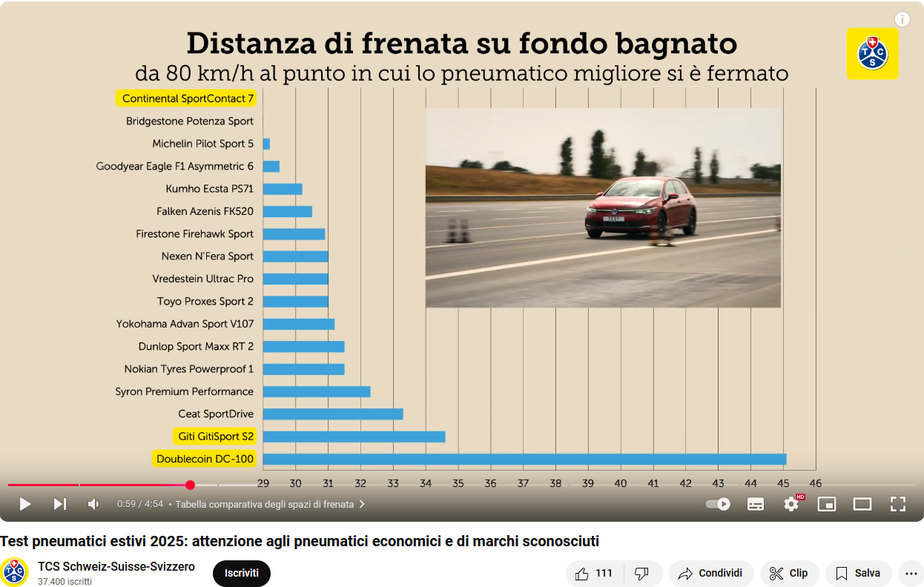Click the 'Goodyear Eagle F1 Asymmetric 6' label

(175, 166)
